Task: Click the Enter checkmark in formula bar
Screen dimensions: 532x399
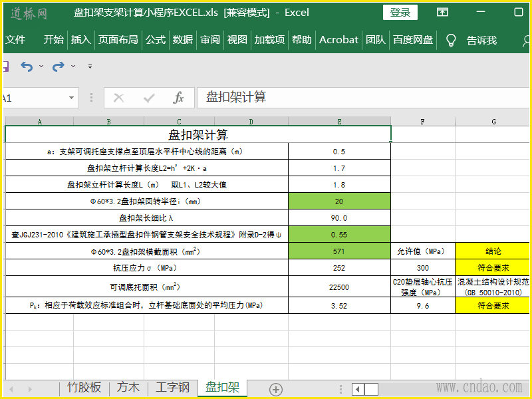Action: (x=149, y=98)
